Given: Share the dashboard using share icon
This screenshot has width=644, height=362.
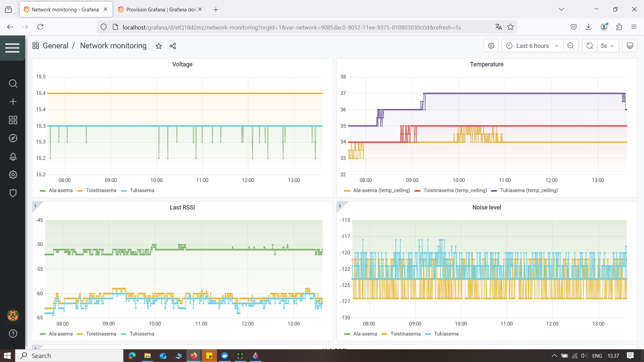Looking at the screenshot, I should [x=173, y=46].
